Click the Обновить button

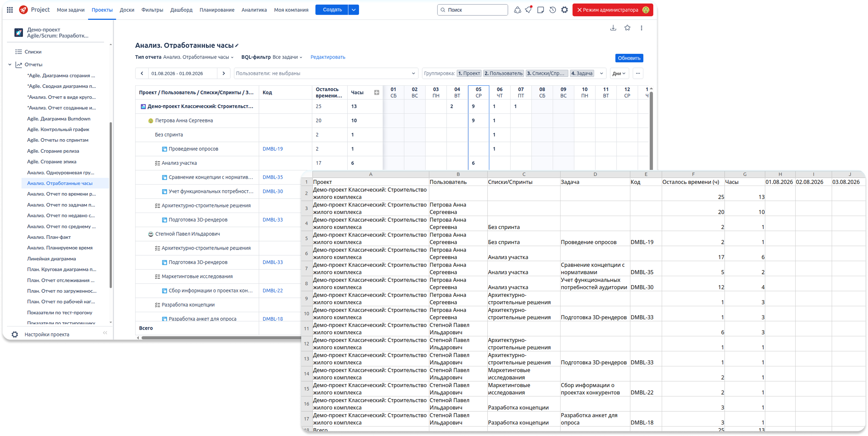point(629,58)
